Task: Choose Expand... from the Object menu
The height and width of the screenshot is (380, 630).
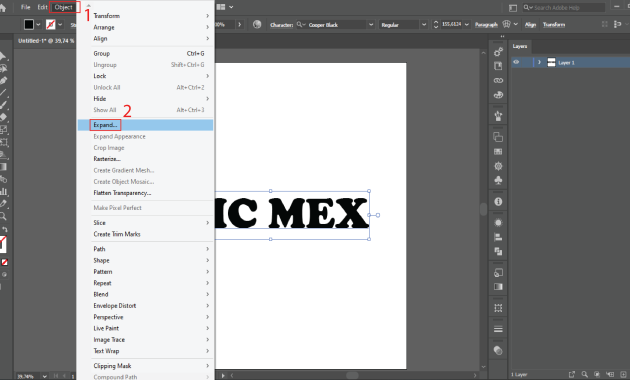Action: coord(145,125)
